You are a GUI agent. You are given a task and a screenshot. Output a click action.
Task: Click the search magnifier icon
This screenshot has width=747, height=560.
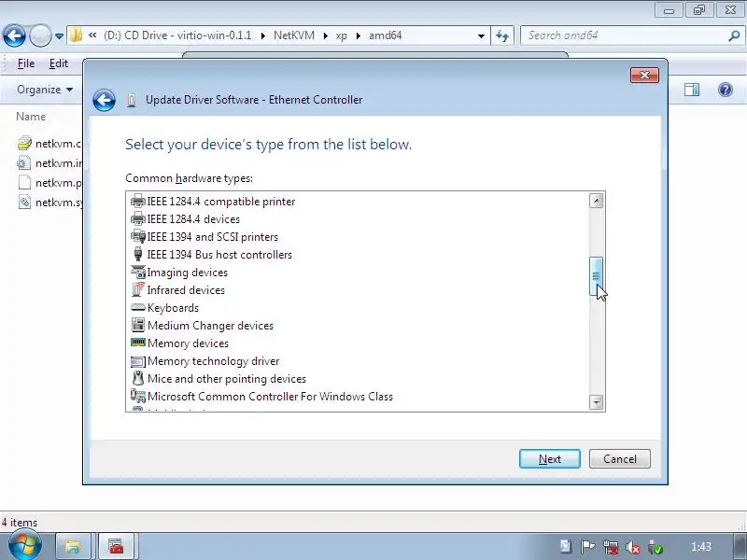(734, 35)
